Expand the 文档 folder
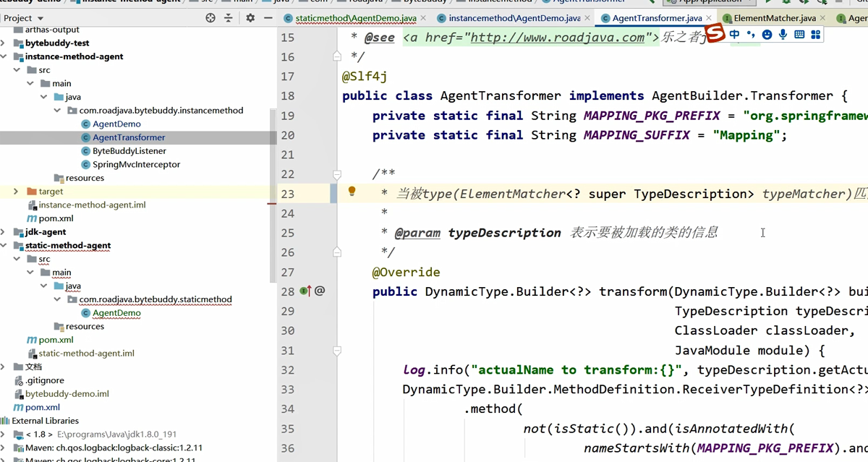The width and height of the screenshot is (868, 462). (x=4, y=367)
